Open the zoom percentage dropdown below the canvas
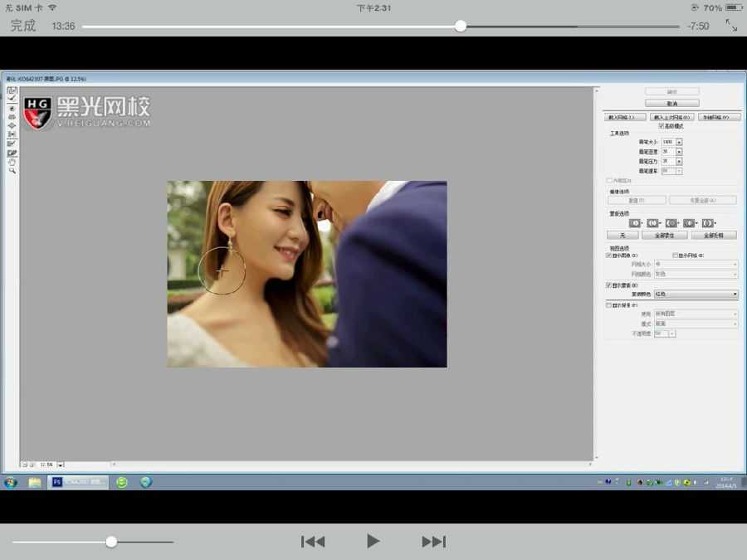Viewport: 747px width, 560px height. click(x=61, y=465)
